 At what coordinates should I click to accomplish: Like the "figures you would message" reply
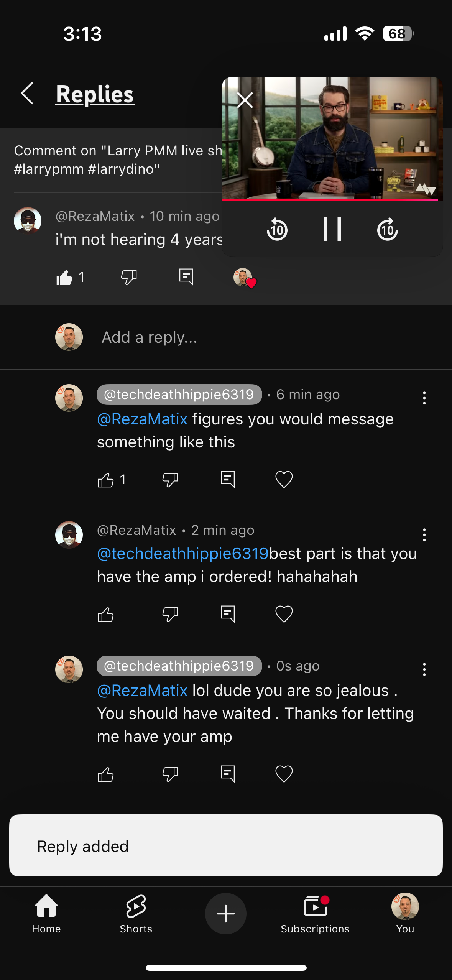pyautogui.click(x=106, y=480)
